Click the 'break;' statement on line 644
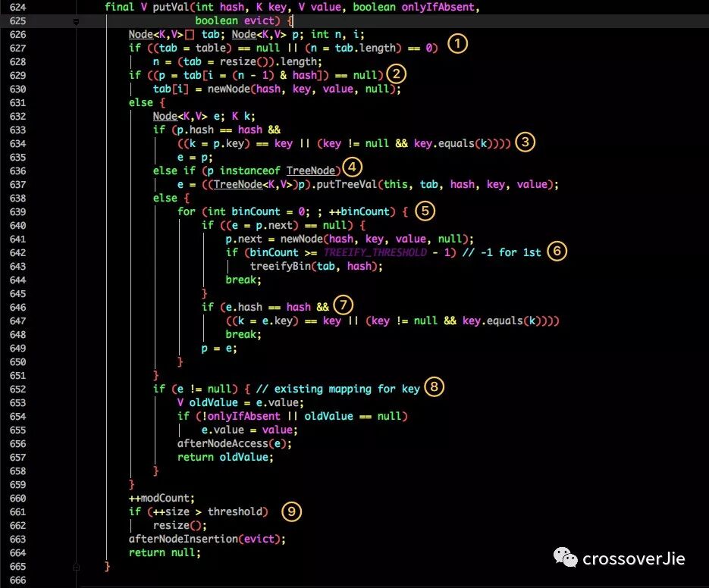 [243, 280]
